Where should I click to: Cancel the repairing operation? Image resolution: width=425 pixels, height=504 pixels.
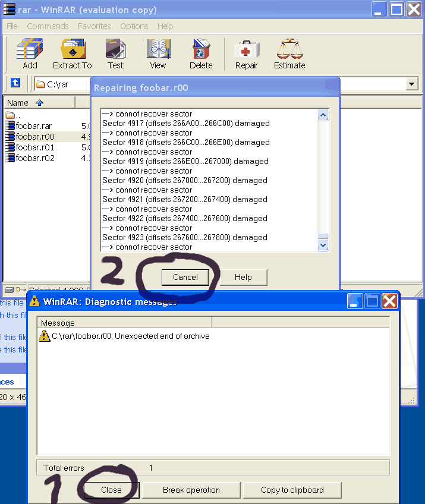pyautogui.click(x=185, y=277)
